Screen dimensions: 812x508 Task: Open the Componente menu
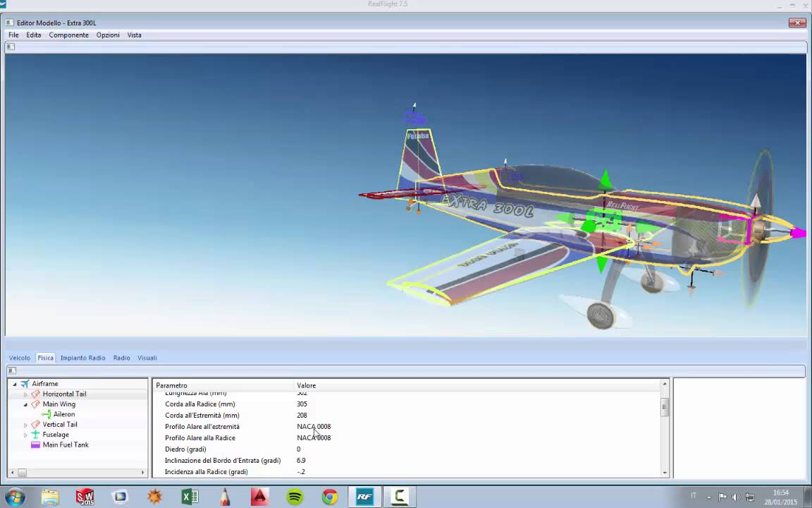(x=69, y=35)
